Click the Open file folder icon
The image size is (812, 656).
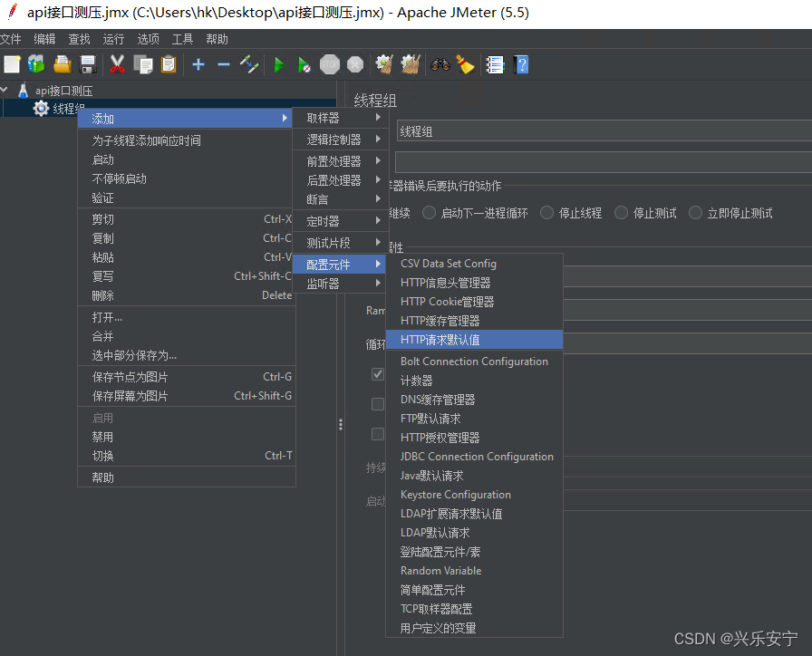click(63, 64)
